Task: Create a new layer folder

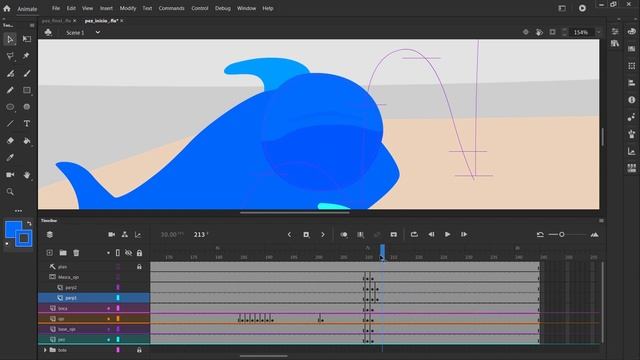Action: coord(63,253)
